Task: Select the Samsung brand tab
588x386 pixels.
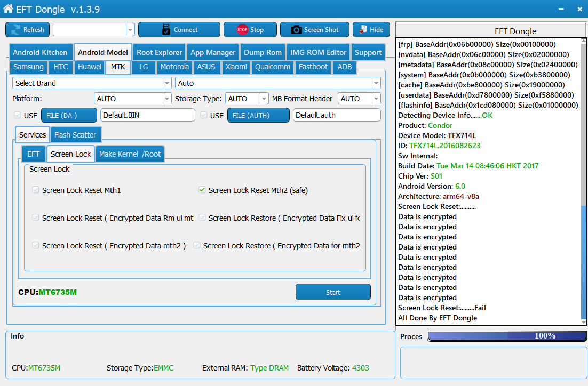Action: click(28, 67)
